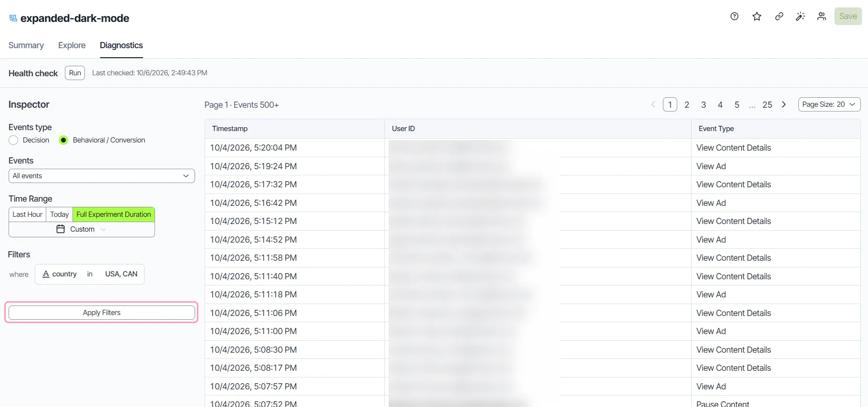
Task: Choose the Today time range
Action: (60, 214)
